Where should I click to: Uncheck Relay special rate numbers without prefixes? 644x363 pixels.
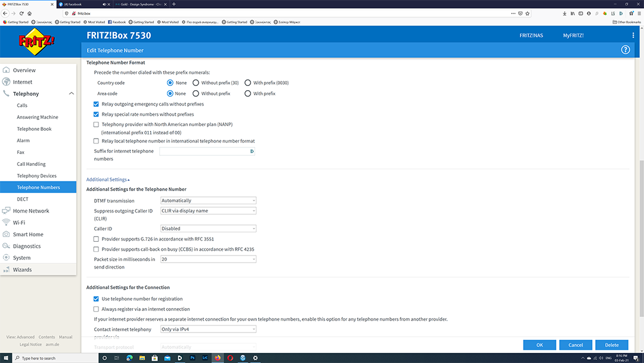96,114
